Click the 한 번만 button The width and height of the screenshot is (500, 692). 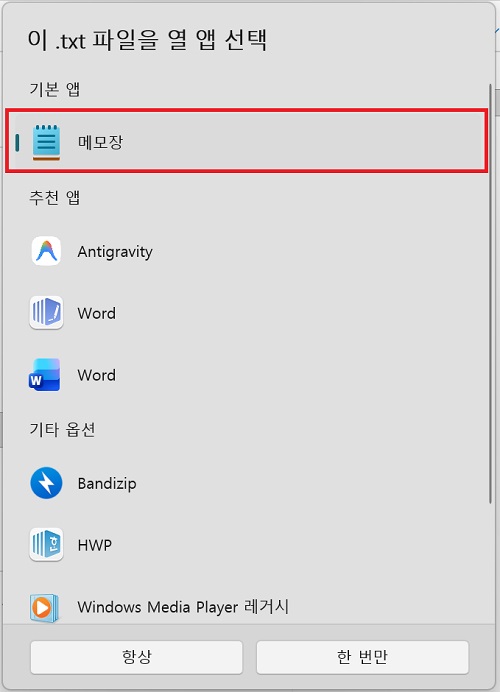(362, 657)
